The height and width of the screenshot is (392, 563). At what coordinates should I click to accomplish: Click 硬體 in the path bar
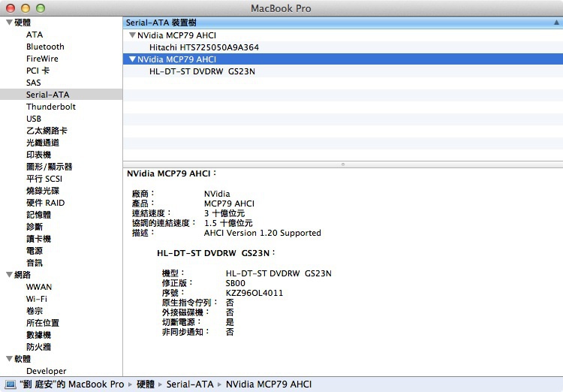[146, 384]
